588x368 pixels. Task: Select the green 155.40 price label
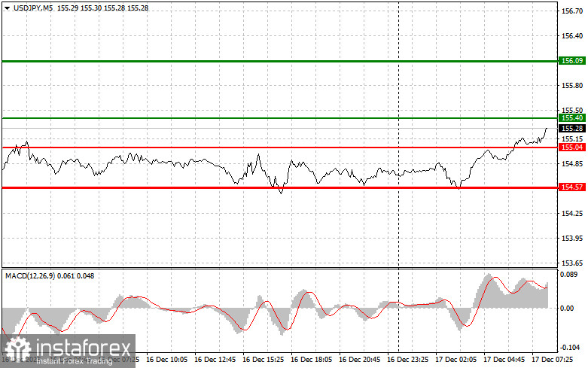572,118
